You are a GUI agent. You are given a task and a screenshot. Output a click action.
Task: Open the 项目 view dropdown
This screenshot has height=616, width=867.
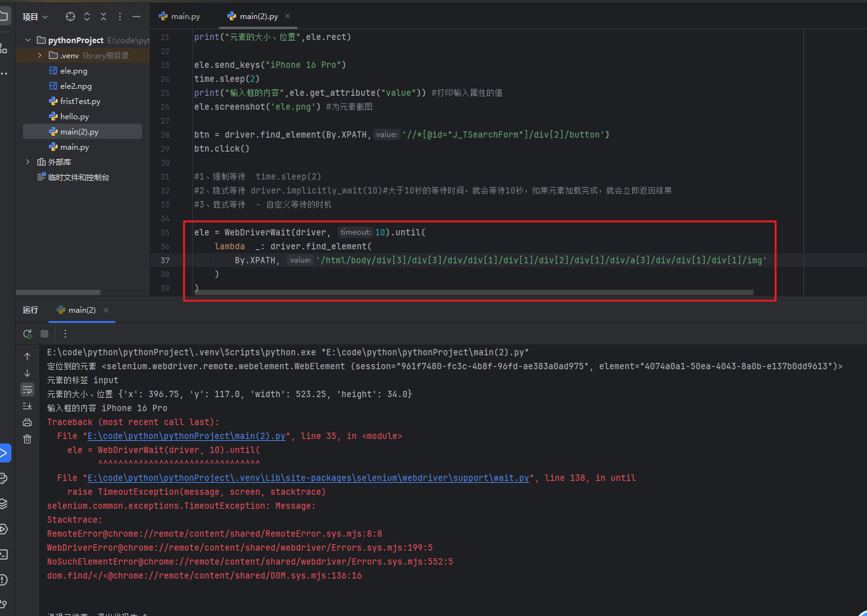[35, 16]
